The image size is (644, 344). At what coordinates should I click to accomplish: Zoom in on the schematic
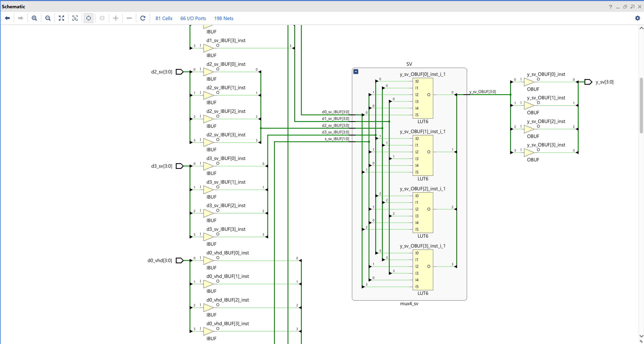pos(34,18)
